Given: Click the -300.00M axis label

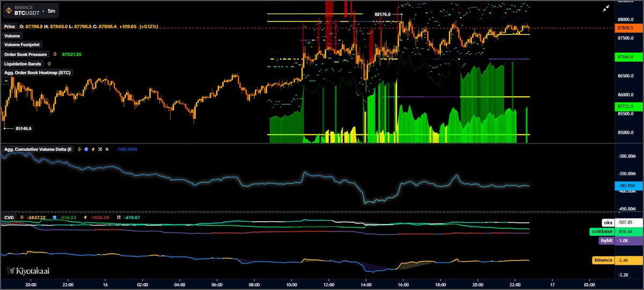Looking at the screenshot, I should tap(626, 156).
